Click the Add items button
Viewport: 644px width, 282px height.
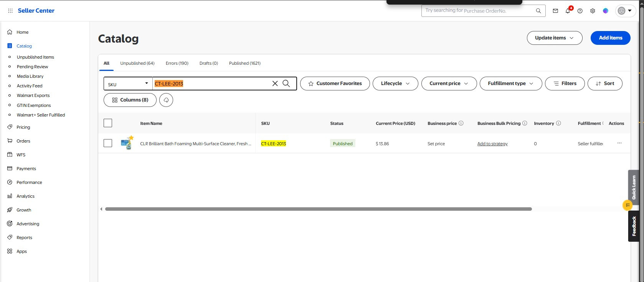click(610, 38)
